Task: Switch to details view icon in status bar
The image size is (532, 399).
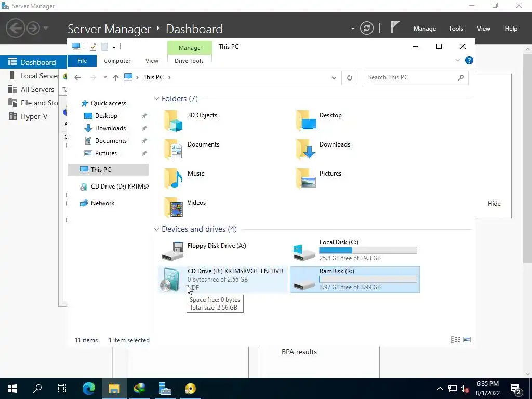Action: pos(455,340)
